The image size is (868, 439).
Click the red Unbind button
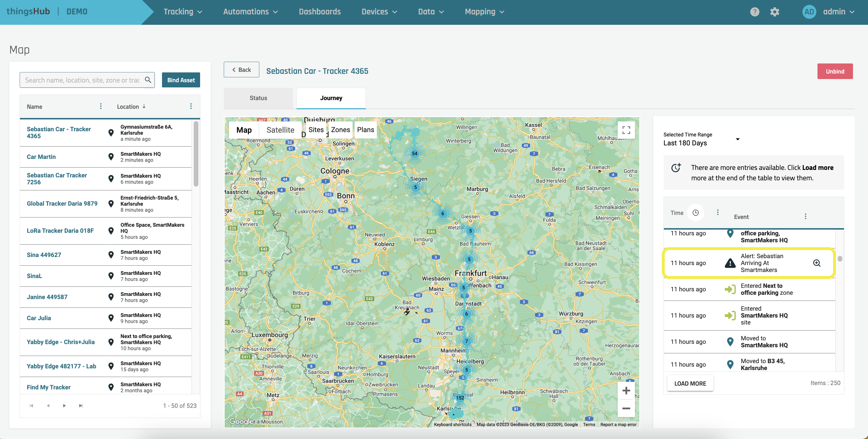[x=835, y=71]
